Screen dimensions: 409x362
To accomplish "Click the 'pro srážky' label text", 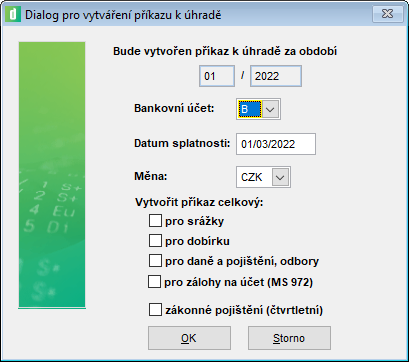I will [194, 221].
